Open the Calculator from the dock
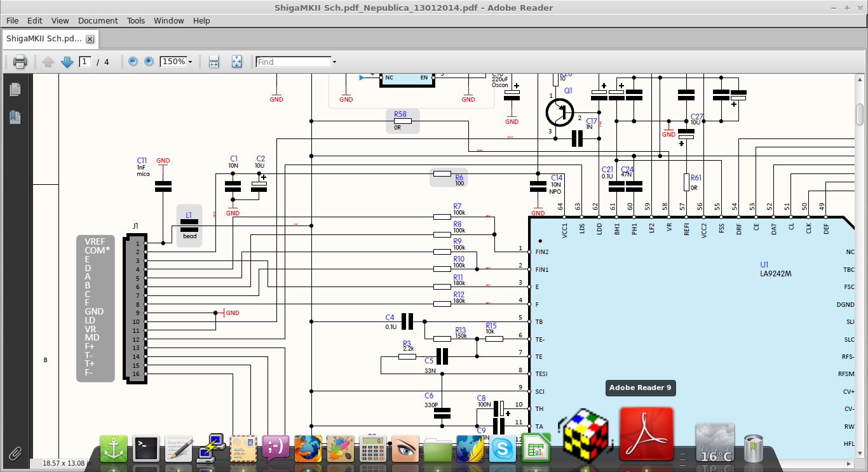 tap(373, 448)
